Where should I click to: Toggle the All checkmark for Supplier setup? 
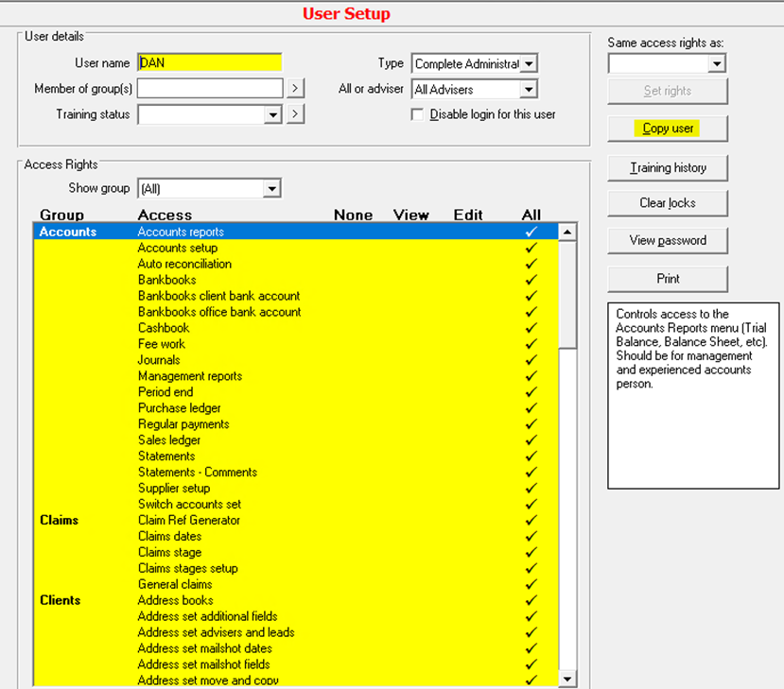coord(531,488)
